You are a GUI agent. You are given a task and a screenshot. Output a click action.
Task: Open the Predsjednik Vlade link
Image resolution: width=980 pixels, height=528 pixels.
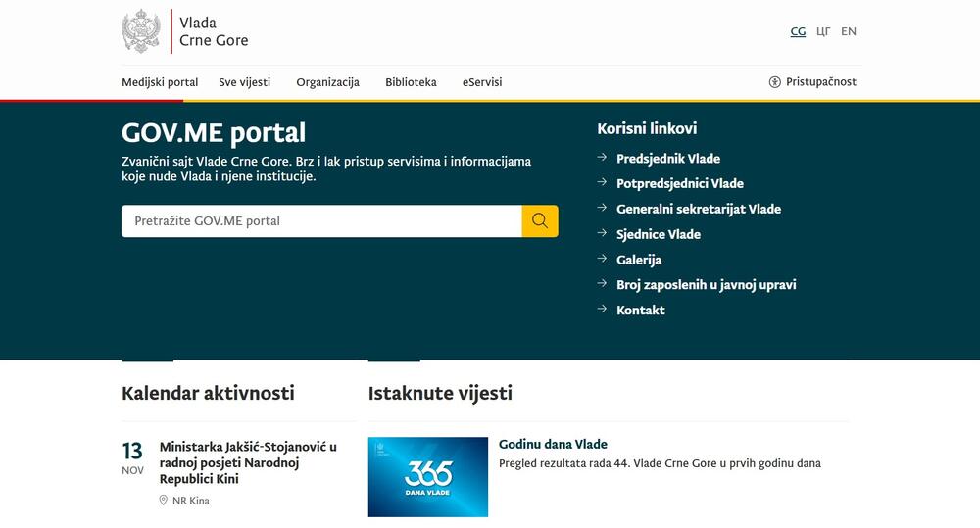tap(668, 159)
